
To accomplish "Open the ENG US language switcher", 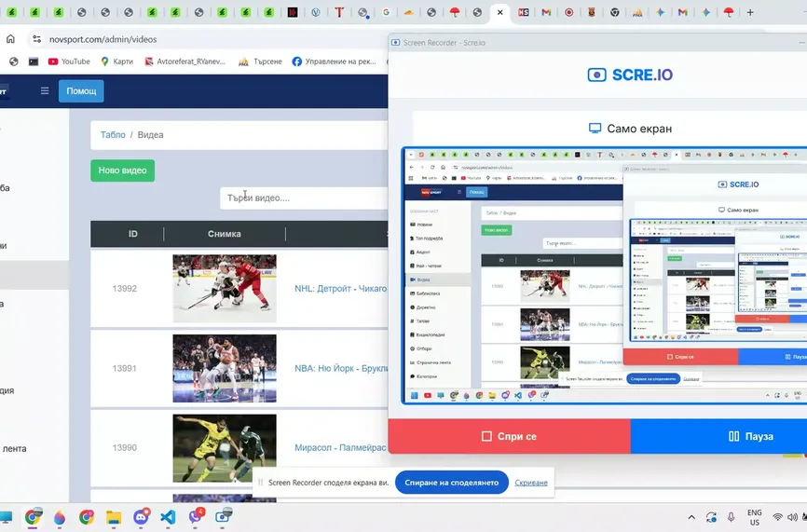I will (754, 516).
